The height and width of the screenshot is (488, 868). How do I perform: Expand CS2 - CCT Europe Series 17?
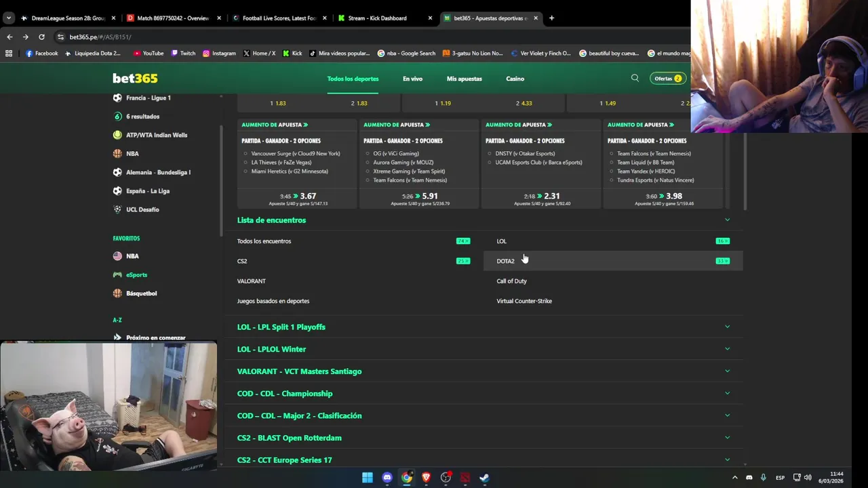pos(484,460)
